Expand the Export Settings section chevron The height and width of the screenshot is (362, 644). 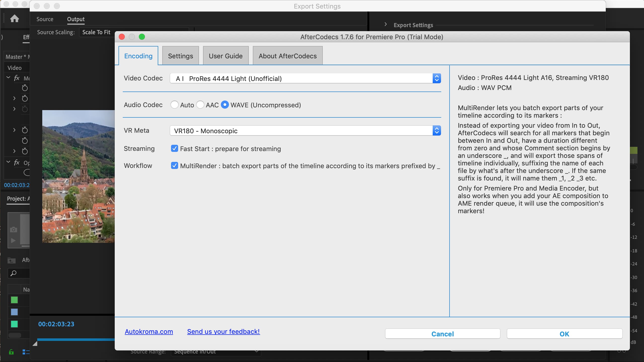[385, 24]
